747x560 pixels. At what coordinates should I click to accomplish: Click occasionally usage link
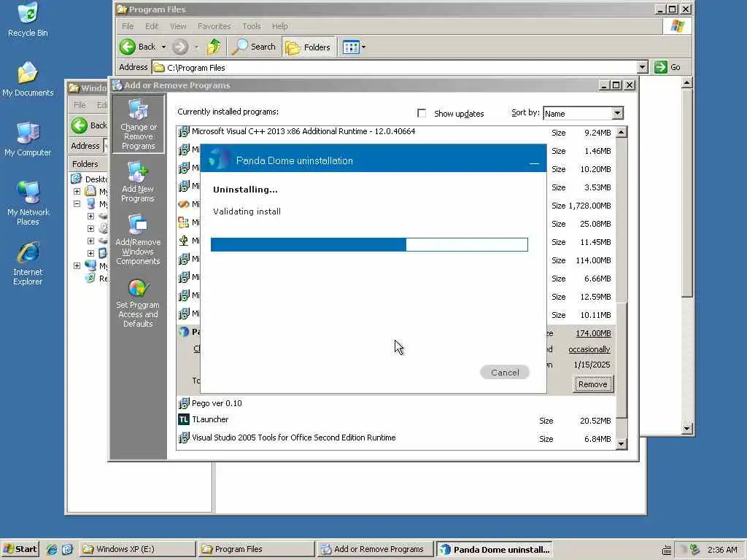(x=589, y=349)
